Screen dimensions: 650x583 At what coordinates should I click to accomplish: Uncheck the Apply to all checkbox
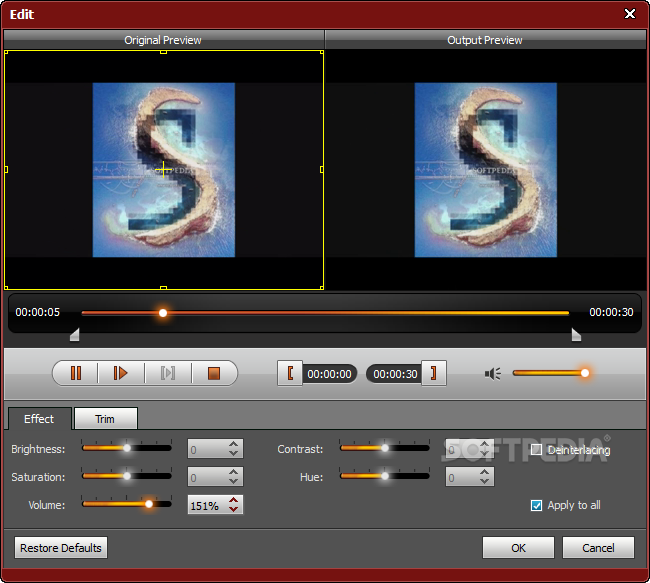coord(536,505)
